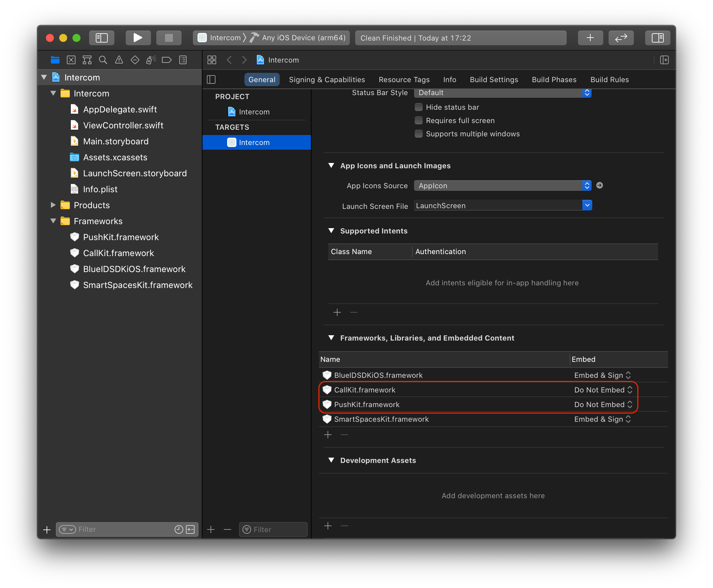
Task: Open the Debug navigator icon
Action: (151, 60)
